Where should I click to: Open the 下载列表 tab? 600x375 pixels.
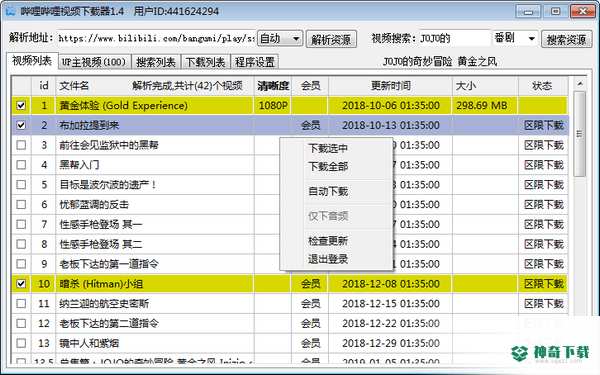point(205,62)
